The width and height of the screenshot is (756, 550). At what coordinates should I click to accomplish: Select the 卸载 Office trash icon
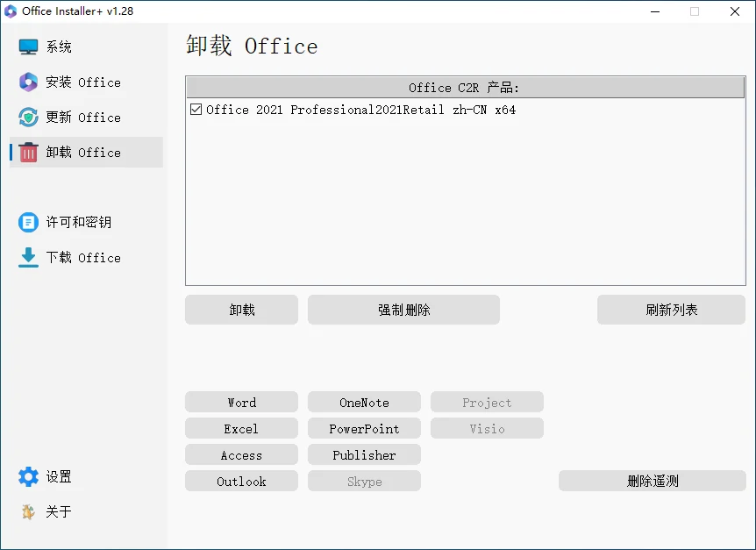(27, 152)
